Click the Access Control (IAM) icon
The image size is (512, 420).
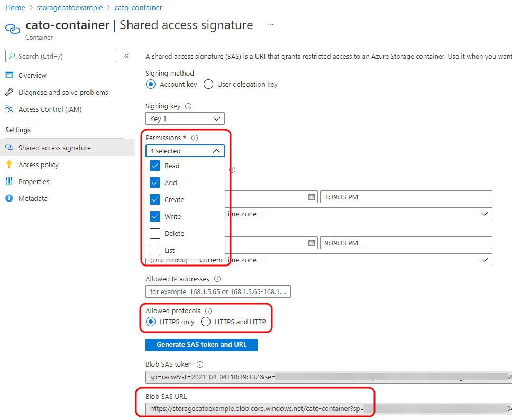[8, 109]
